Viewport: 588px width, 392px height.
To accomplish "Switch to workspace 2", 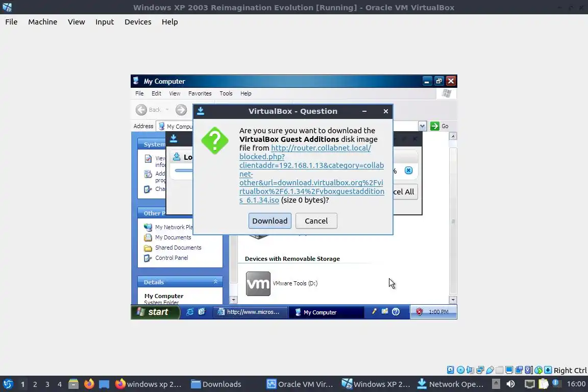I will [35, 384].
